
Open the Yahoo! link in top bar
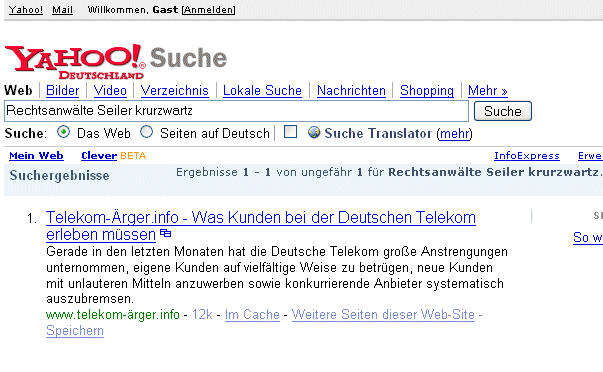click(26, 10)
